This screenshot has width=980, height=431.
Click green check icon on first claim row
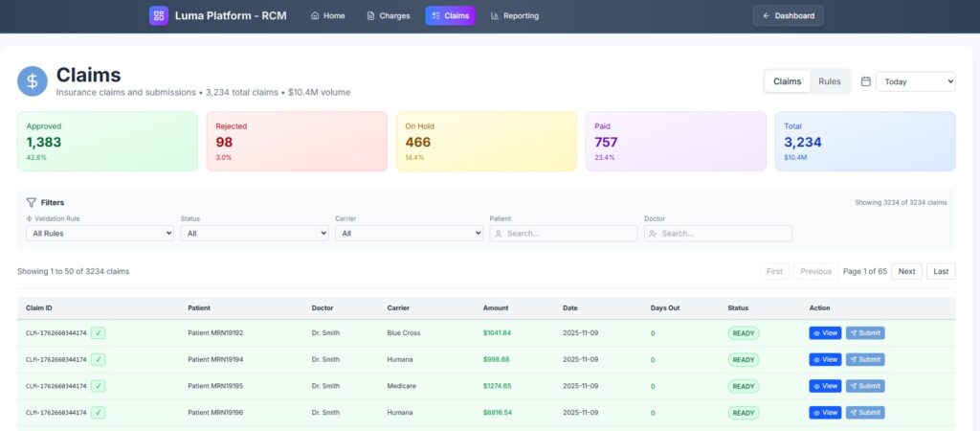coord(100,333)
